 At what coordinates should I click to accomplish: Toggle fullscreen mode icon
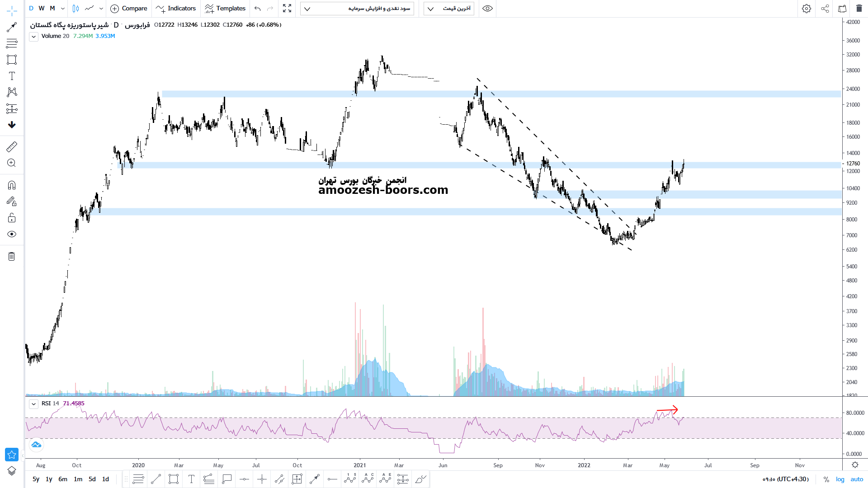pyautogui.click(x=287, y=9)
